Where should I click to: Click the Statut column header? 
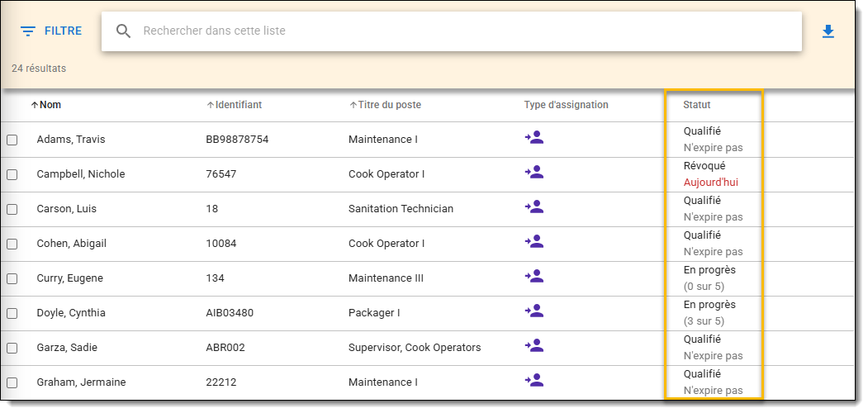point(697,105)
